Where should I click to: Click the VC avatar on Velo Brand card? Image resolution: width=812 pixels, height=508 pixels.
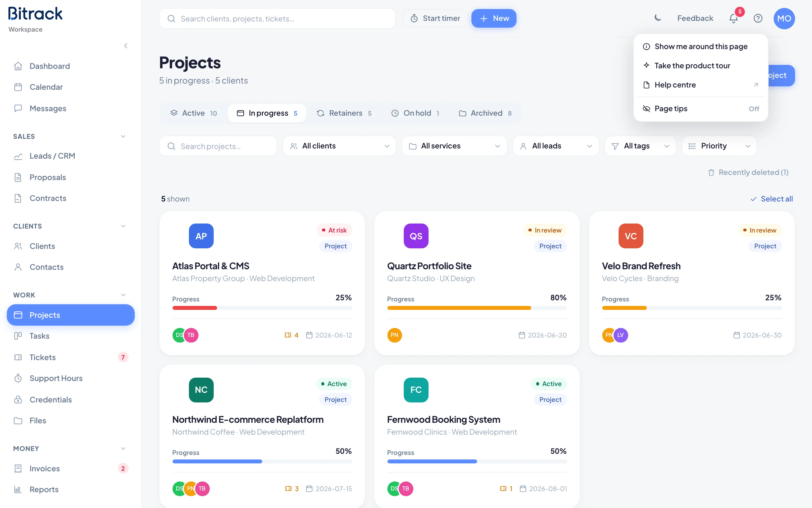630,236
